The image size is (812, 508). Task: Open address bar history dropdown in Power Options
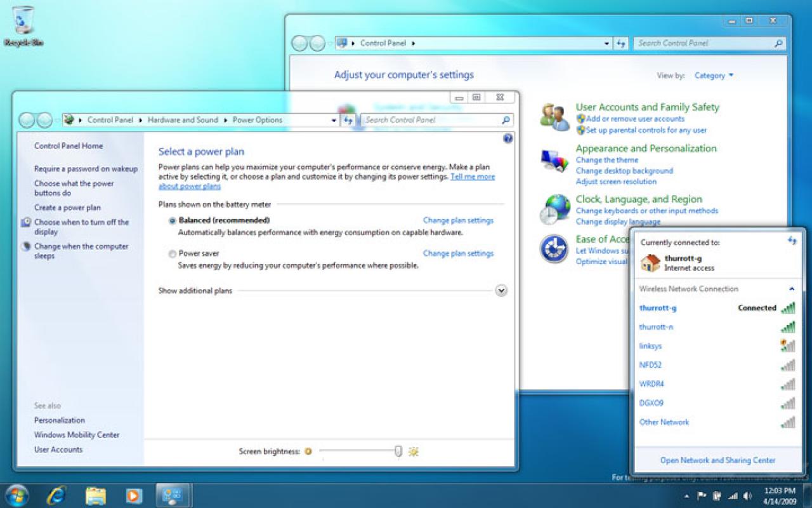tap(334, 120)
